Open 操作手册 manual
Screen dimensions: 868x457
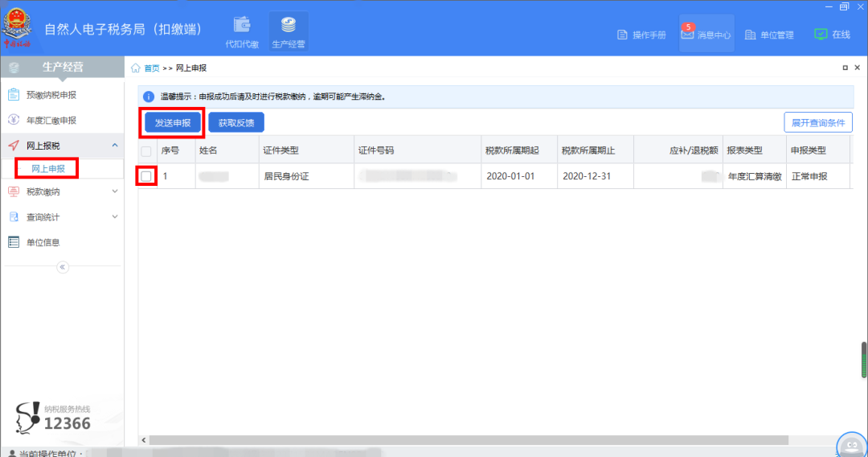point(641,35)
